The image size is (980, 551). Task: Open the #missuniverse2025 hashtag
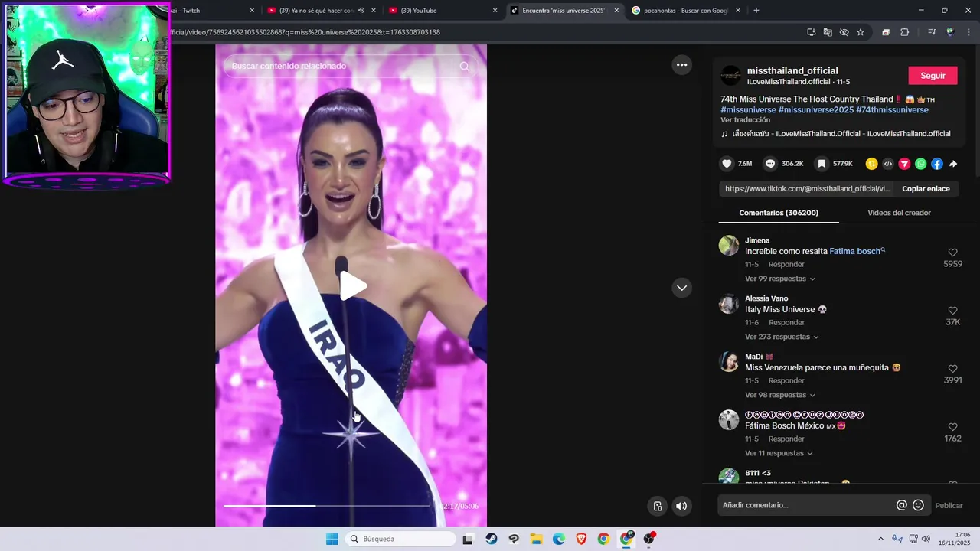(816, 110)
